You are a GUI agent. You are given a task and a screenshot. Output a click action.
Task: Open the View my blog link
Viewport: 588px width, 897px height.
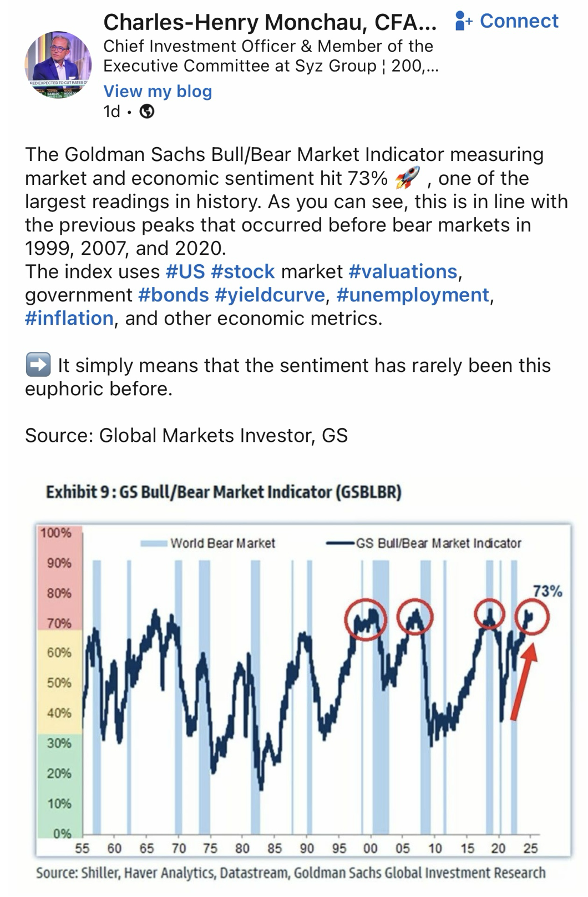(x=158, y=91)
